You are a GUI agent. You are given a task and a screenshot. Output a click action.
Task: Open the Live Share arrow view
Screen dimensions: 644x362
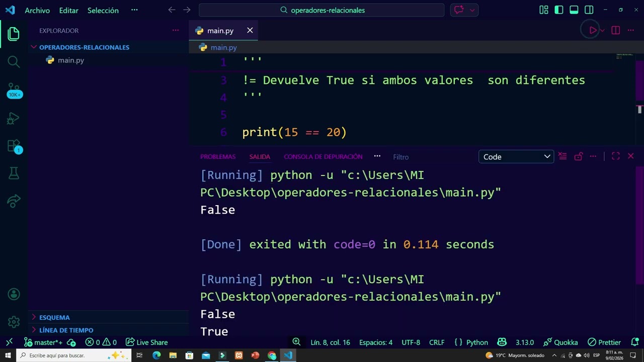click(x=14, y=201)
